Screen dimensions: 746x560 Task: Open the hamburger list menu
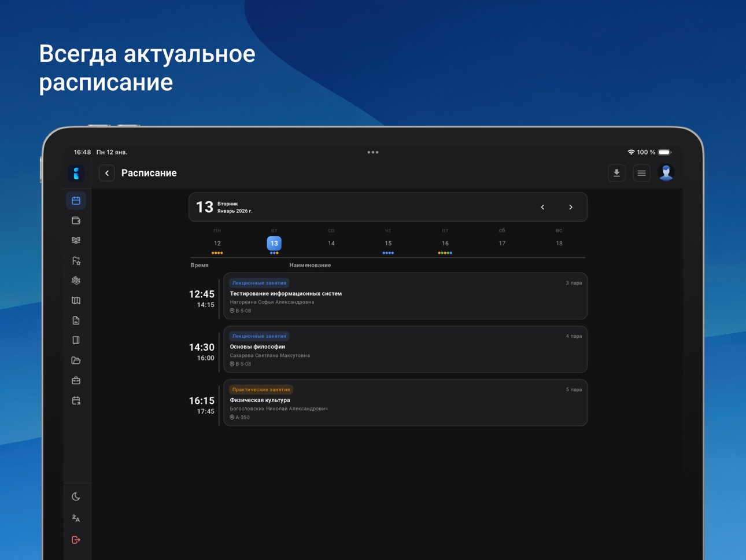pos(641,173)
